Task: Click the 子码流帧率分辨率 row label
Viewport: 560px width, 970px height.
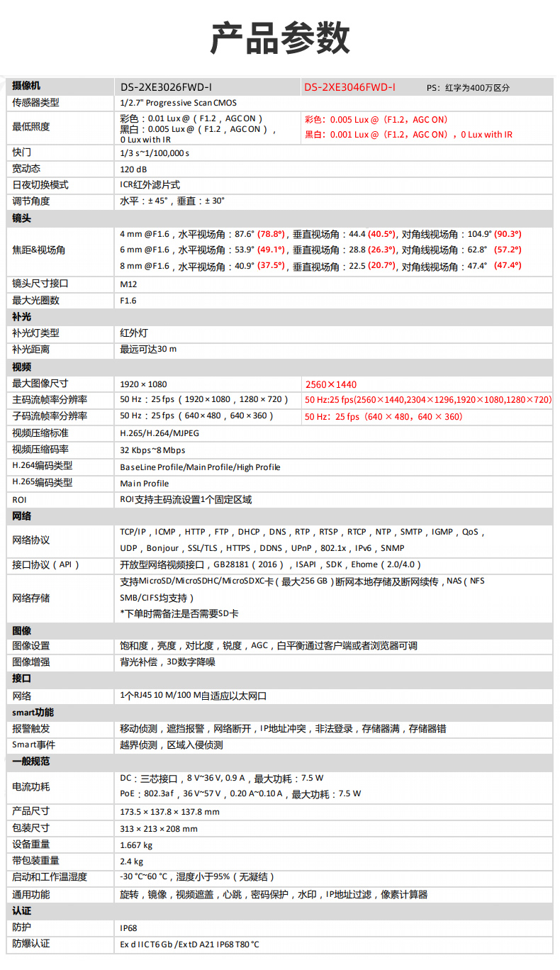Action: click(50, 416)
